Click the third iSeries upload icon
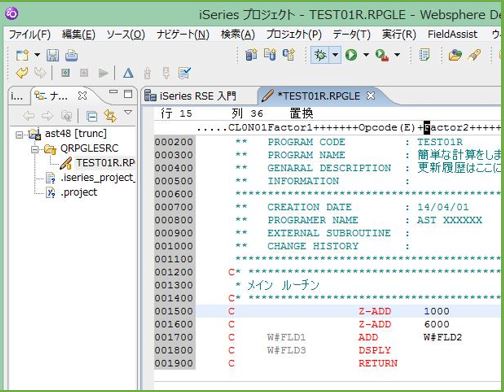504x392 pixels. [x=289, y=55]
